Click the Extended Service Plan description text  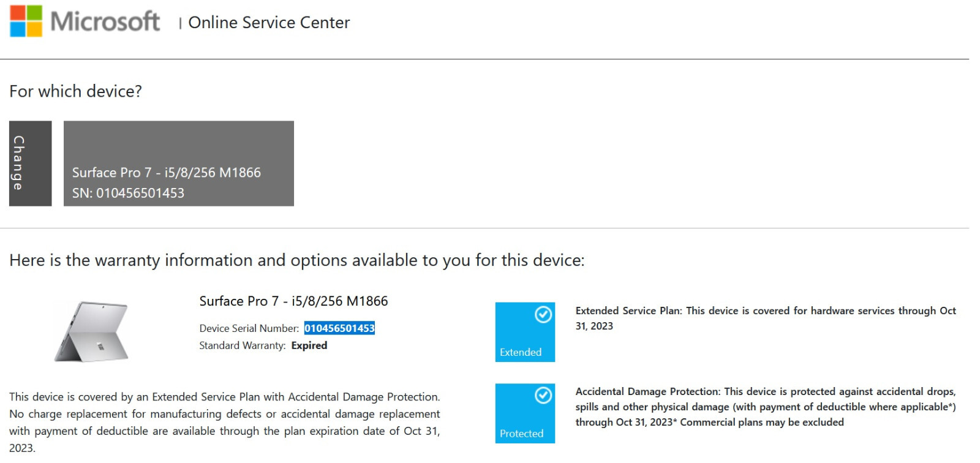766,318
